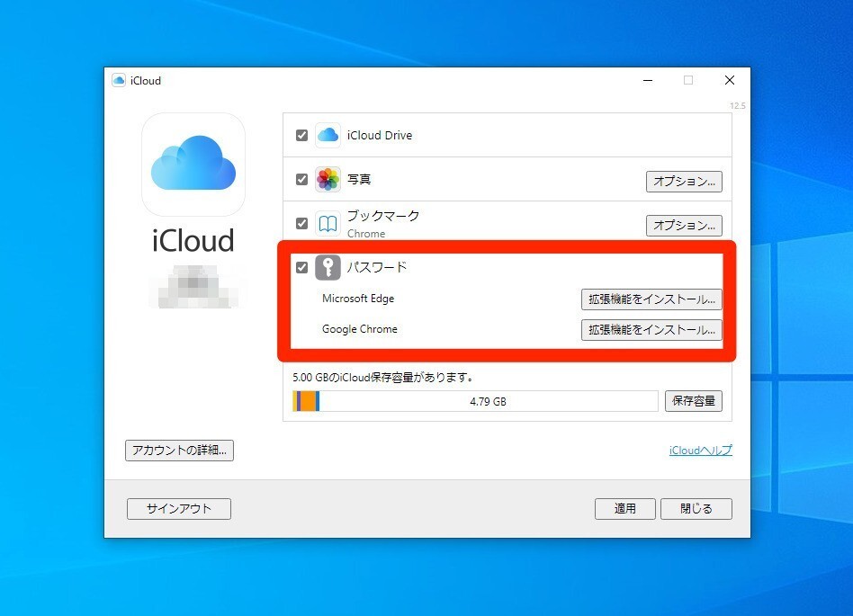
Task: Click the Google Chrome label
Action: [360, 329]
